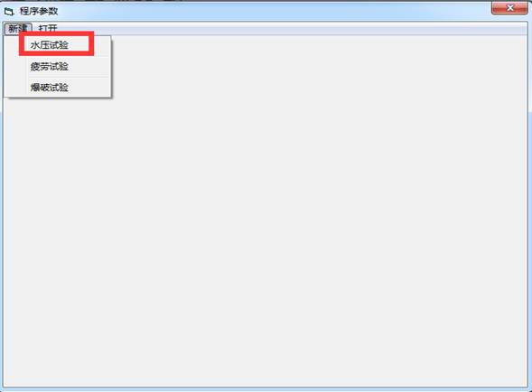Viewport: 532px width, 392px height.
Task: Collapse the 新建 dropdown via its menu header
Action: [18, 29]
